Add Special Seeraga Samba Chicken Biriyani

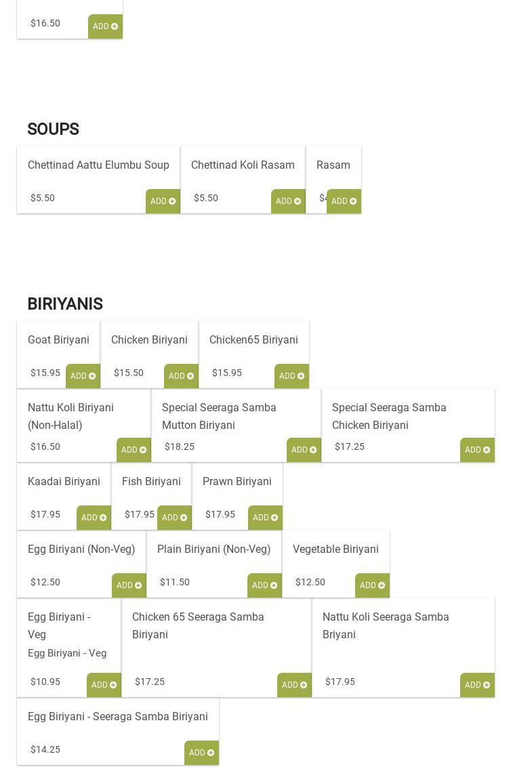pyautogui.click(x=477, y=450)
